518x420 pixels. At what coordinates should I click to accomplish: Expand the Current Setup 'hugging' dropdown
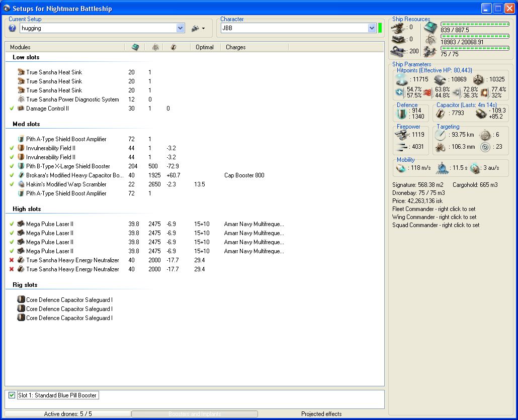point(180,28)
